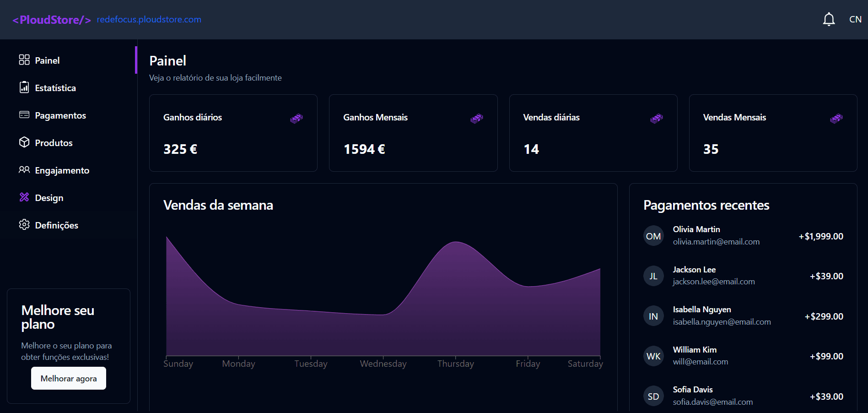Click Jackson Lee's JL avatar
The width and height of the screenshot is (868, 413).
click(x=653, y=276)
